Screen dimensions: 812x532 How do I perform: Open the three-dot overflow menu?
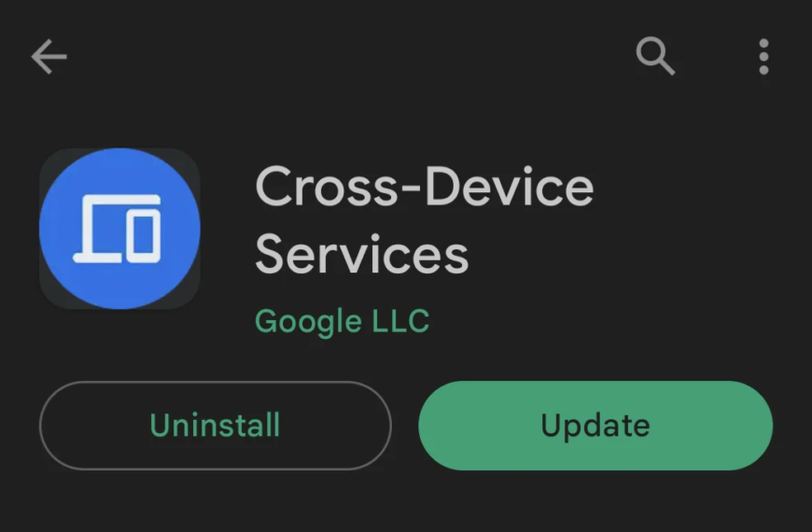point(763,56)
